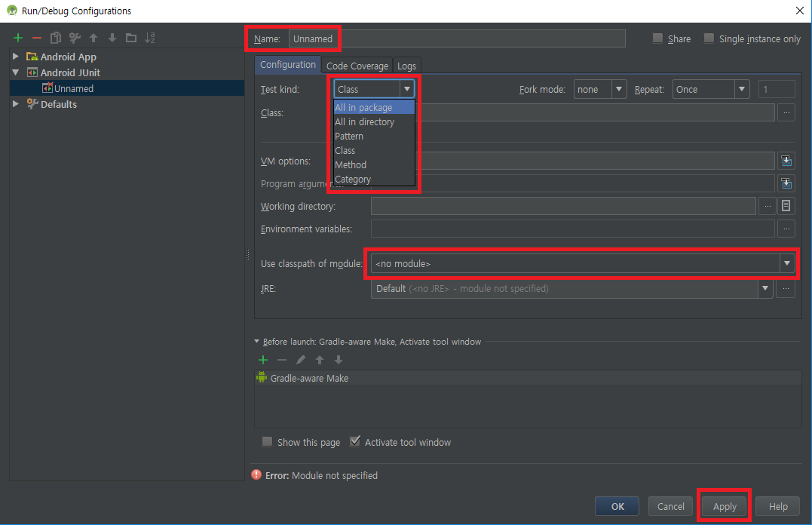Move configuration down in the left toolbar
This screenshot has height=525, width=812.
[112, 38]
